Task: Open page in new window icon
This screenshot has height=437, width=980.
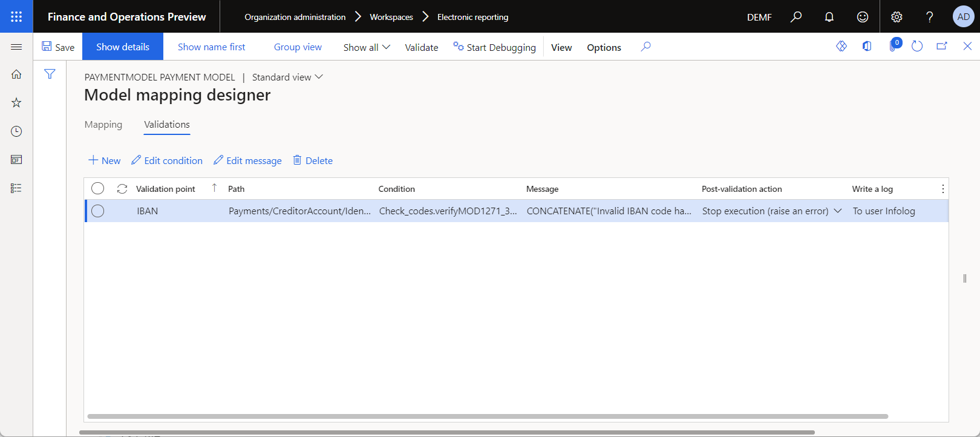Action: click(x=942, y=46)
